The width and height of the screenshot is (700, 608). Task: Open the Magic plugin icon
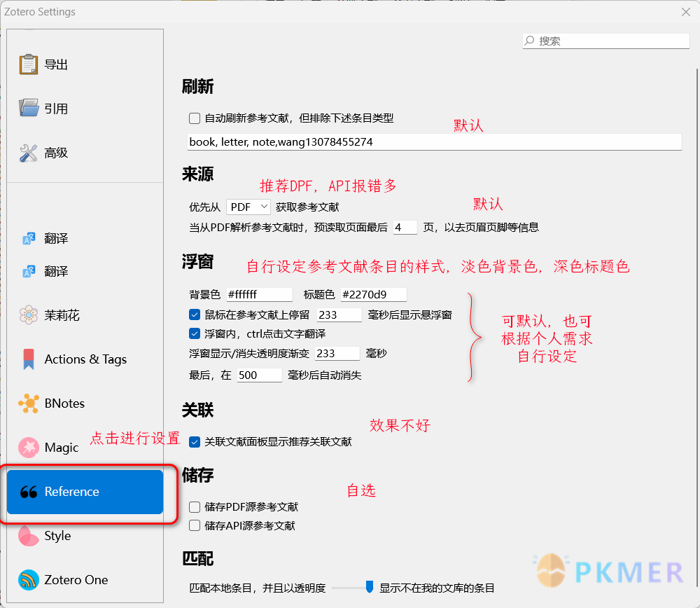pos(29,447)
